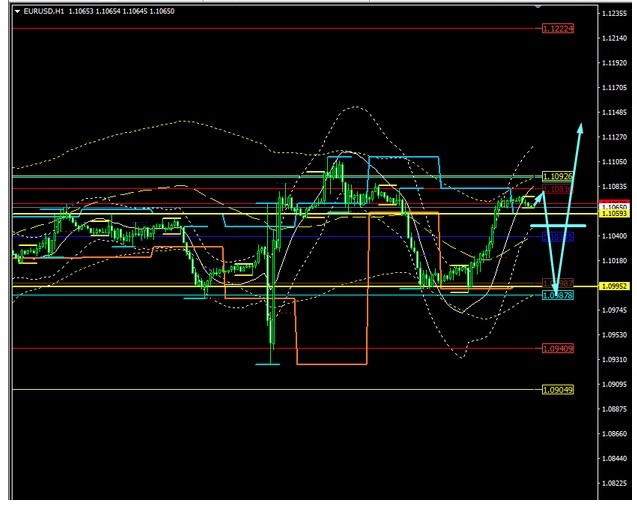Select the short thick cyan horizontal line
The image size is (637, 506).
tap(557, 227)
